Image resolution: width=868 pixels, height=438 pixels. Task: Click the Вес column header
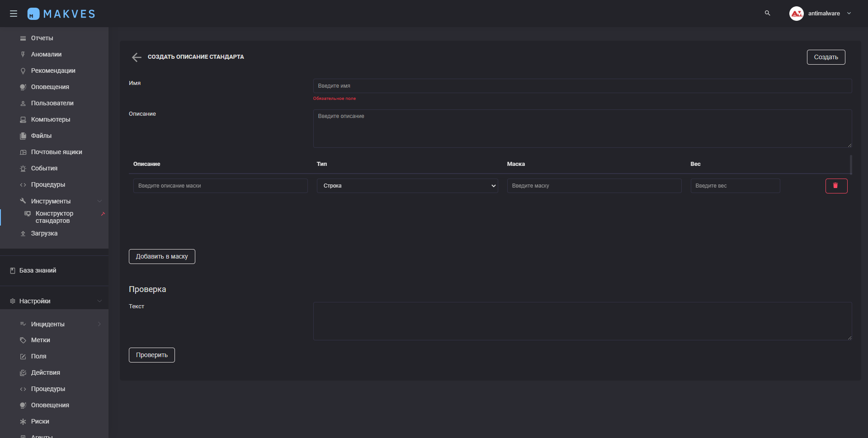click(x=695, y=164)
